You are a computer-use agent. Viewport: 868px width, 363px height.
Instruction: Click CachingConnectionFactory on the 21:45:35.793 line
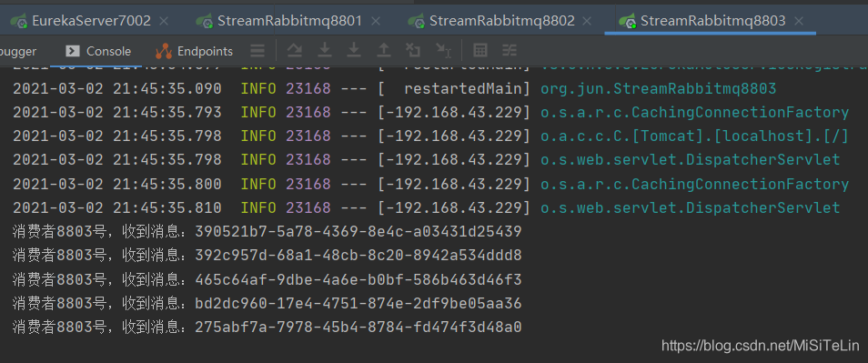click(740, 113)
